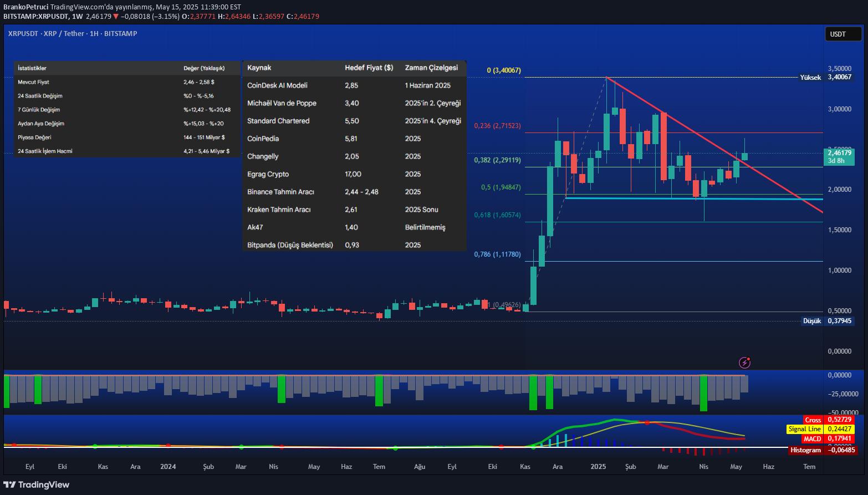
Task: Click the Egrag Crypto source cell
Action: click(x=268, y=174)
